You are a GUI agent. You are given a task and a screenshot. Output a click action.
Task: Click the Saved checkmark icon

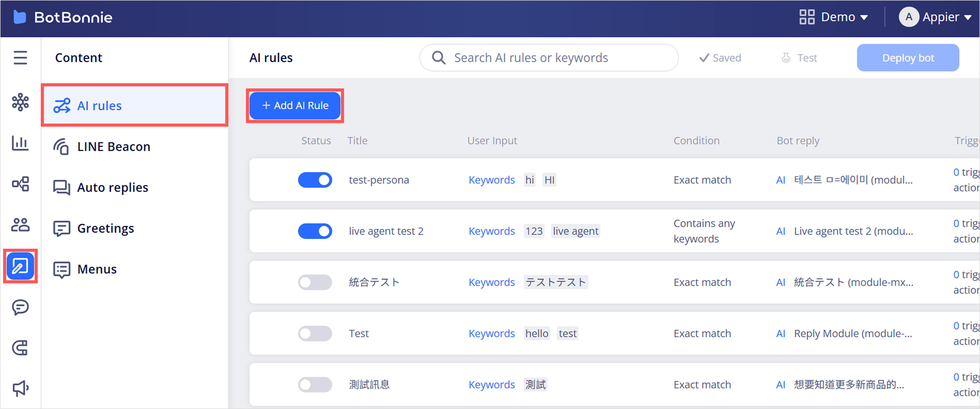click(704, 58)
